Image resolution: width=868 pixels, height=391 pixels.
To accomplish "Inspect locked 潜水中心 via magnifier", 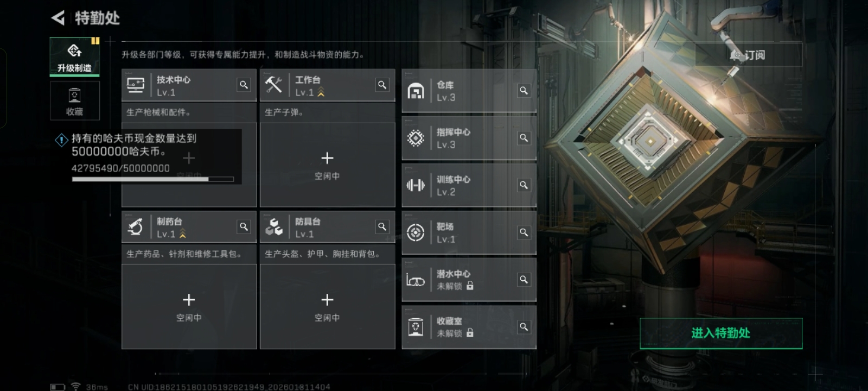I will click(524, 280).
